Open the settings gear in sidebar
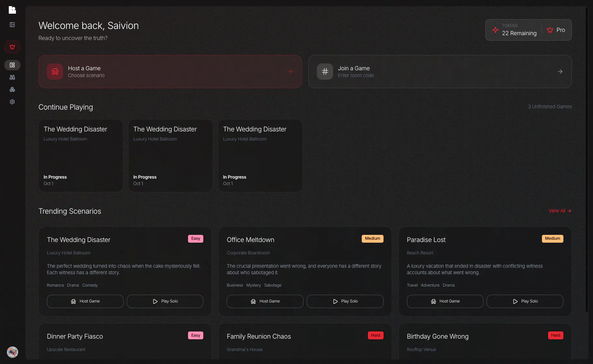This screenshot has width=593, height=364. tap(12, 102)
